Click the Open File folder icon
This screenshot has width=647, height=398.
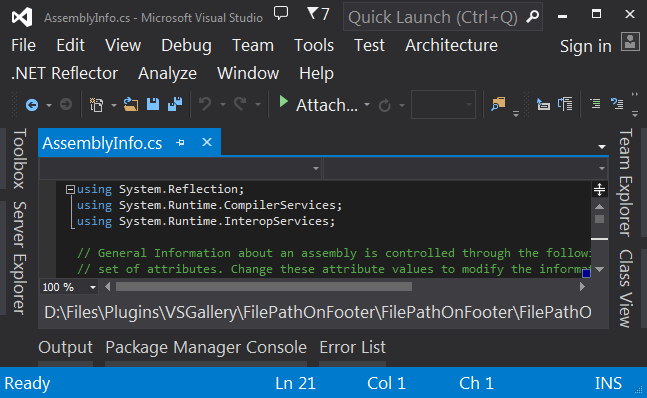coord(131,104)
